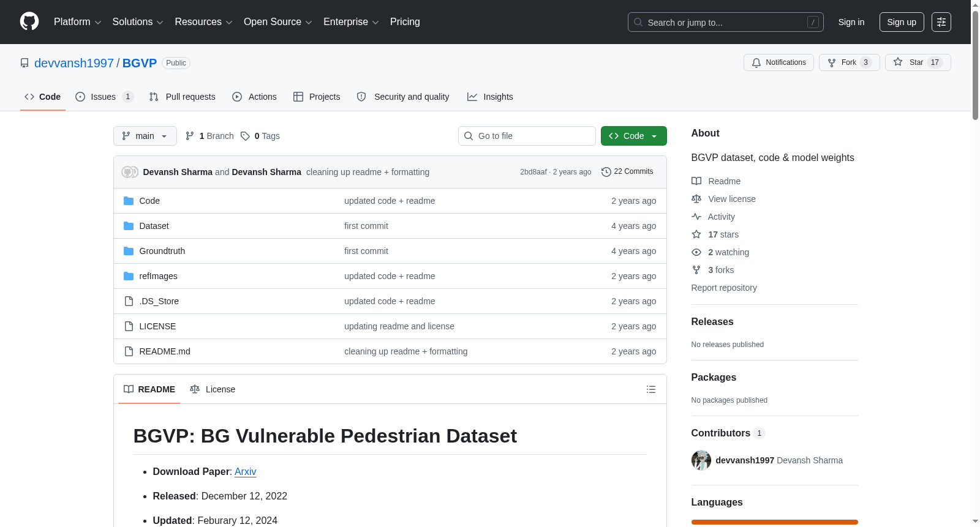This screenshot has width=980, height=527.
Task: Expand the Enterprise menu
Action: coord(351,22)
